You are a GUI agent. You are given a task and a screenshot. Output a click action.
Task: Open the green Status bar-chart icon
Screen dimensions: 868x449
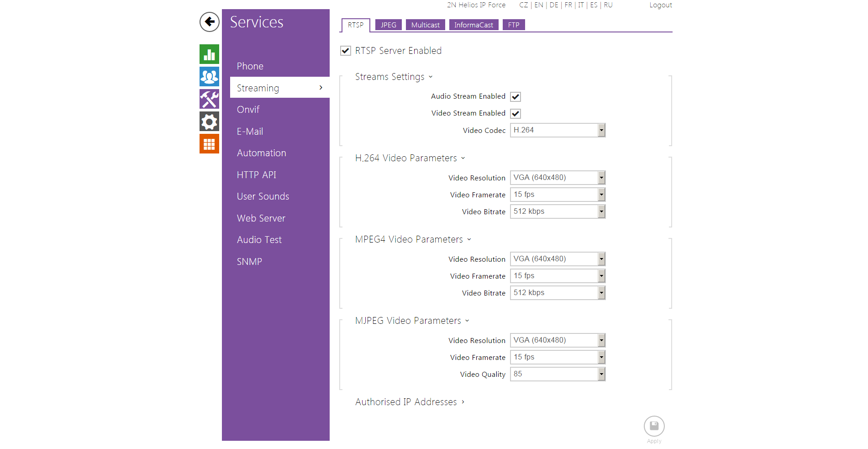[x=209, y=54]
